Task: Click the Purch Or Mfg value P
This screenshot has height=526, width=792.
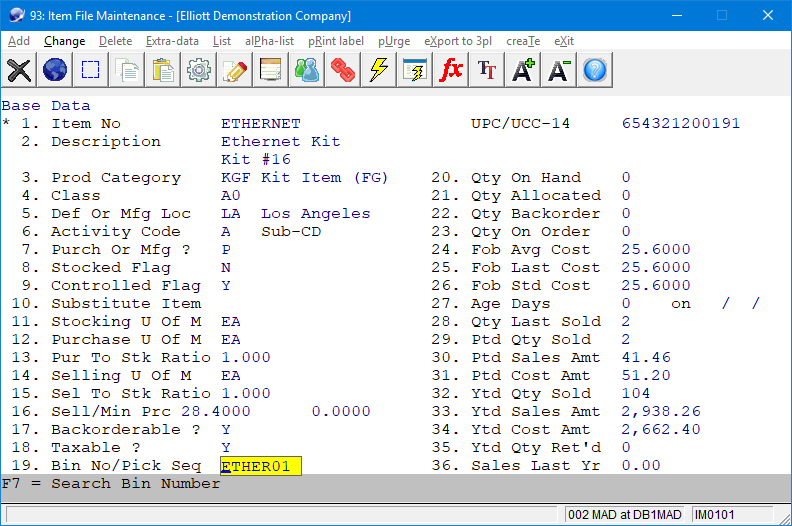Action: coord(226,250)
